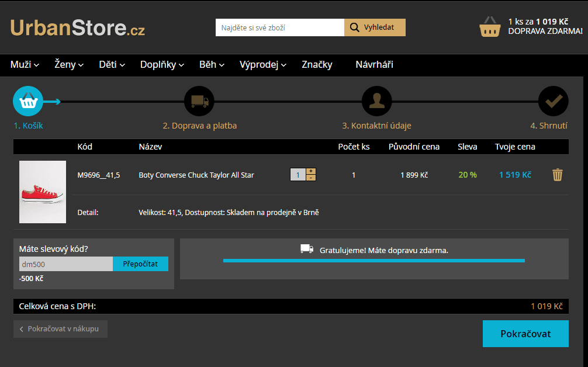Image resolution: width=588 pixels, height=367 pixels.
Task: Open the UrbanStore.cz logo home link
Action: (x=77, y=27)
